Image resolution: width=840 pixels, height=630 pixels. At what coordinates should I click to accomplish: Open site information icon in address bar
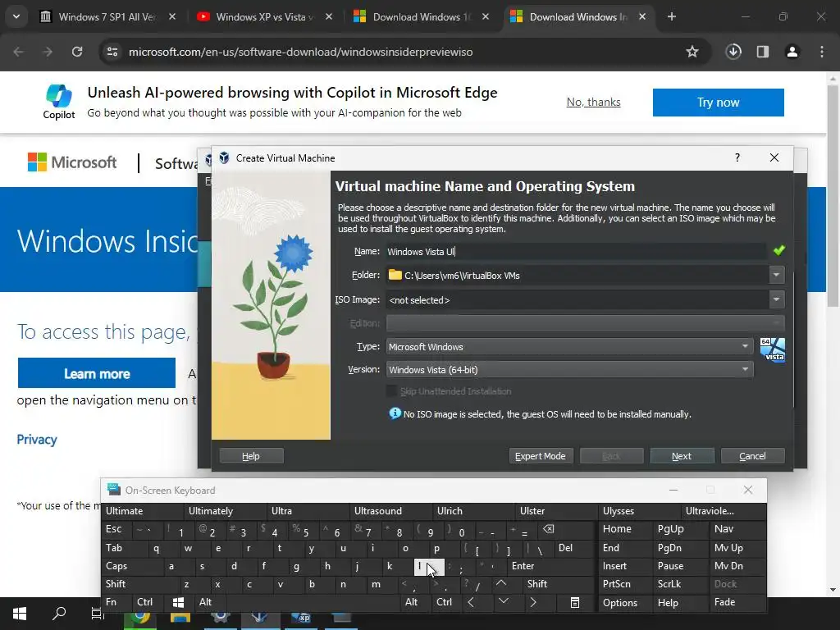(112, 52)
